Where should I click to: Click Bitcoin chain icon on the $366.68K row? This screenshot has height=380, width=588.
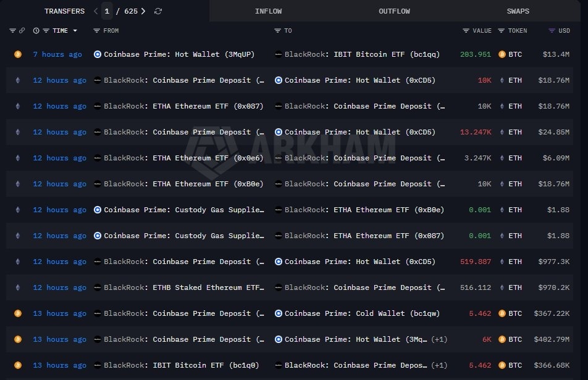click(x=18, y=365)
